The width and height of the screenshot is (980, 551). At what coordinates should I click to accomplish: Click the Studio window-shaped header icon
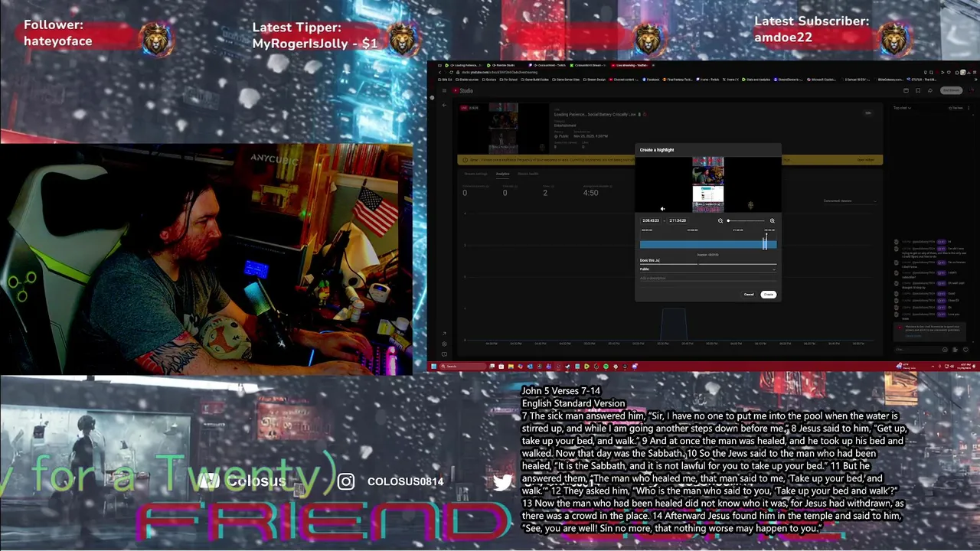[906, 90]
